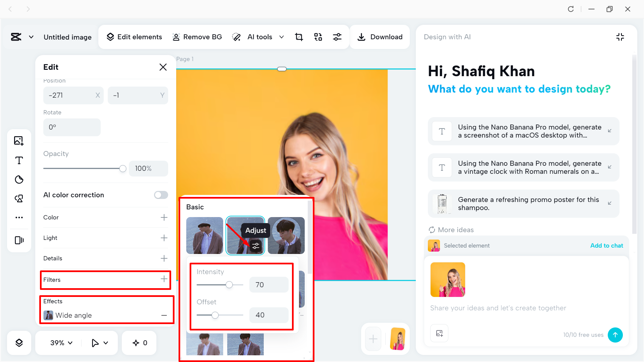Close the Edit panel
The height and width of the screenshot is (362, 644).
tap(163, 67)
